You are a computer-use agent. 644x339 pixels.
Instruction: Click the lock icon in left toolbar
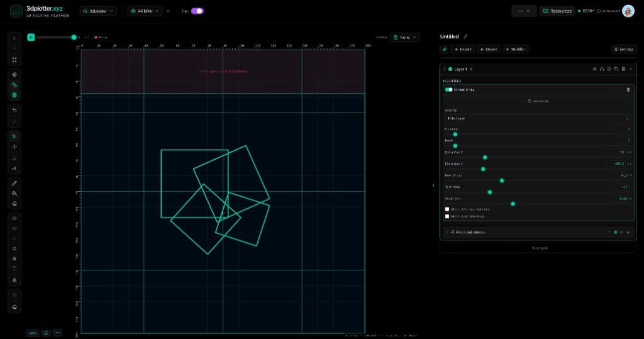point(14,295)
